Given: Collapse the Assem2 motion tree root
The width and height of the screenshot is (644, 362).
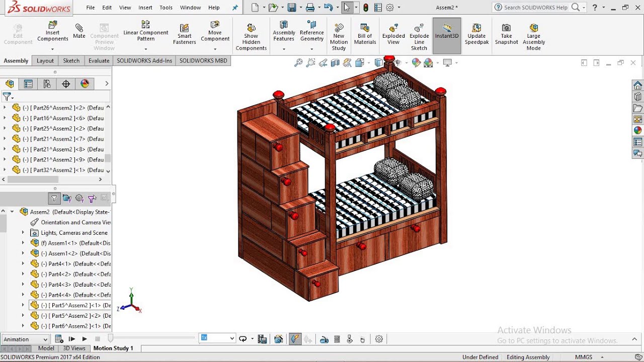Looking at the screenshot, I should (12, 212).
